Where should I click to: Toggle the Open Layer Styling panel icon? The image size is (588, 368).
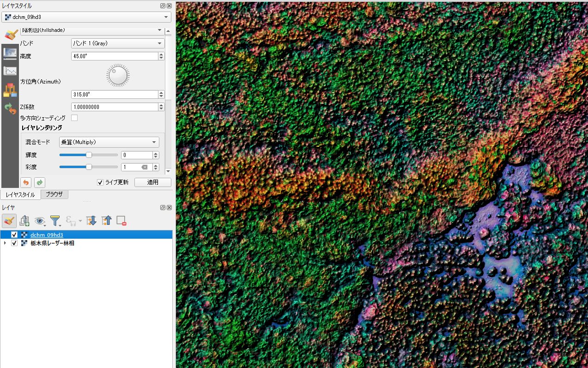[9, 221]
